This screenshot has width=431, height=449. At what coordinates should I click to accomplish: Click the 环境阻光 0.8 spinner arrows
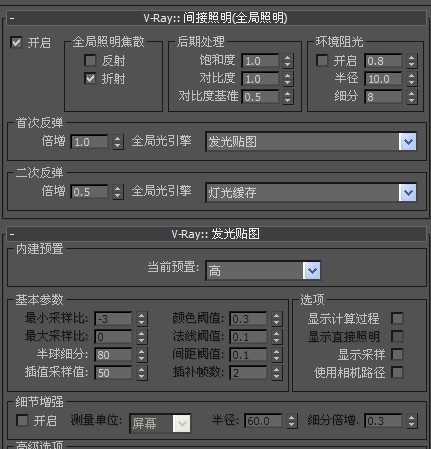(412, 61)
